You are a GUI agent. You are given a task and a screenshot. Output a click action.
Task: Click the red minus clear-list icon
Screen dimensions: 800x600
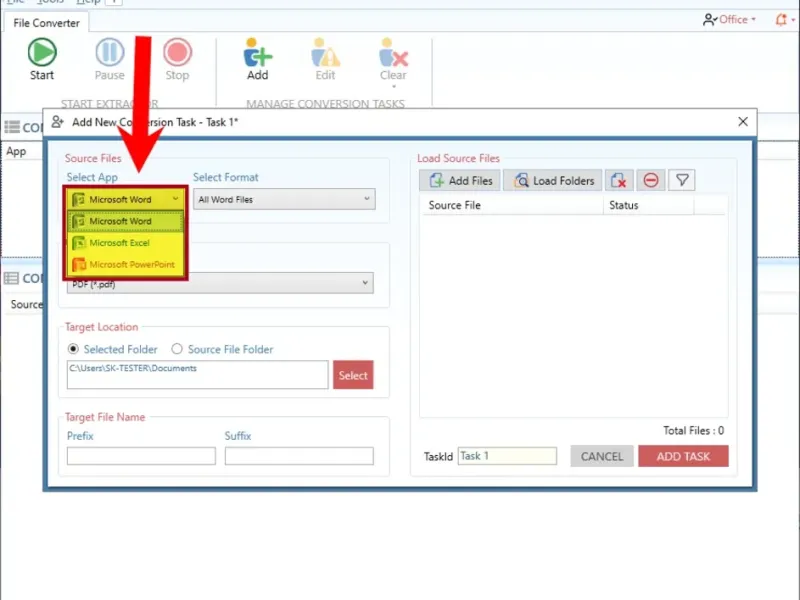pyautogui.click(x=651, y=181)
